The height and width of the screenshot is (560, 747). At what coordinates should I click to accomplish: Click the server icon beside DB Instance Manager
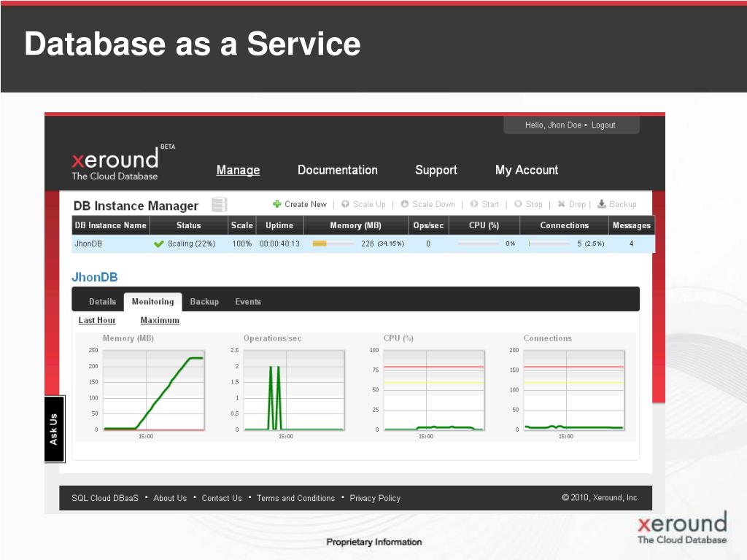219,205
